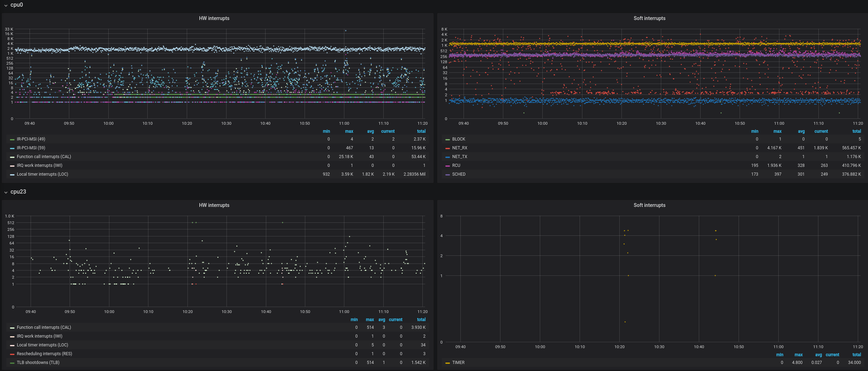Collapse the cpu0 dashboard row

pos(17,5)
